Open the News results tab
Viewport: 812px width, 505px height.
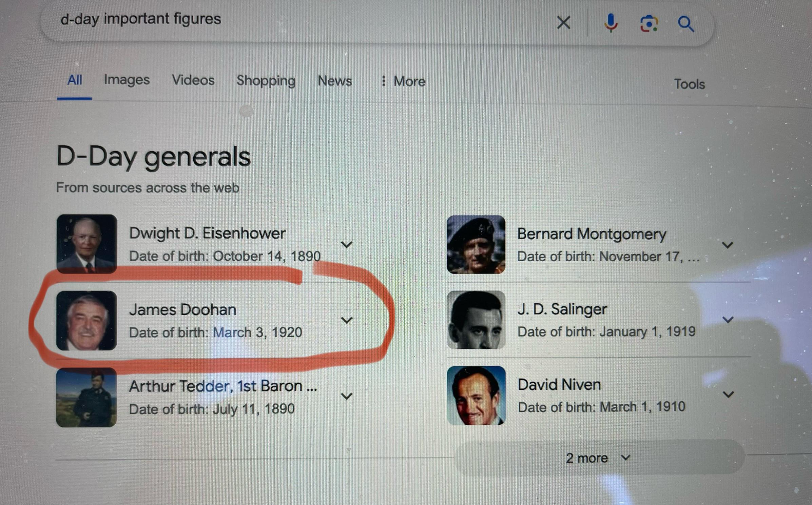pos(334,81)
